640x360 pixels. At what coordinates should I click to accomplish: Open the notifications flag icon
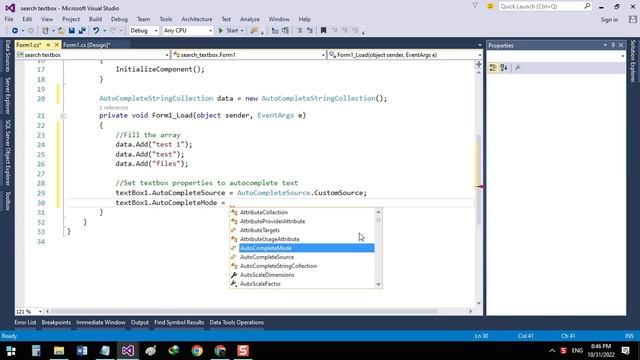pos(475,6)
